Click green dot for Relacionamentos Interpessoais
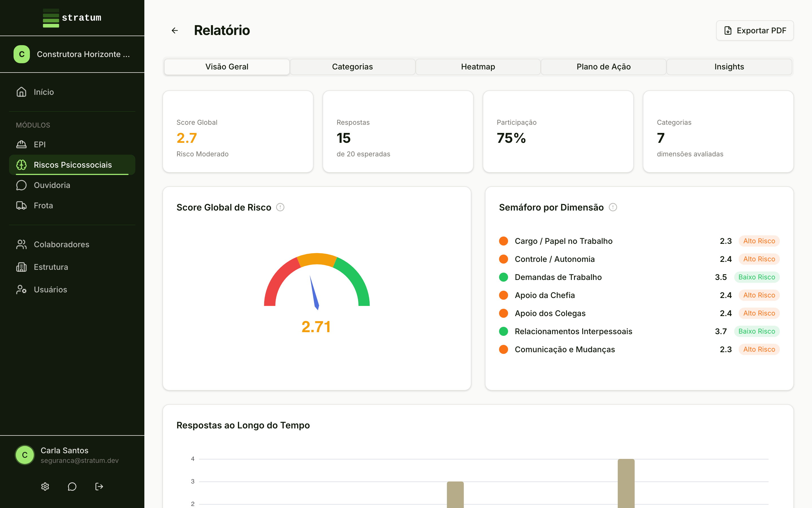The height and width of the screenshot is (508, 812). (503, 331)
